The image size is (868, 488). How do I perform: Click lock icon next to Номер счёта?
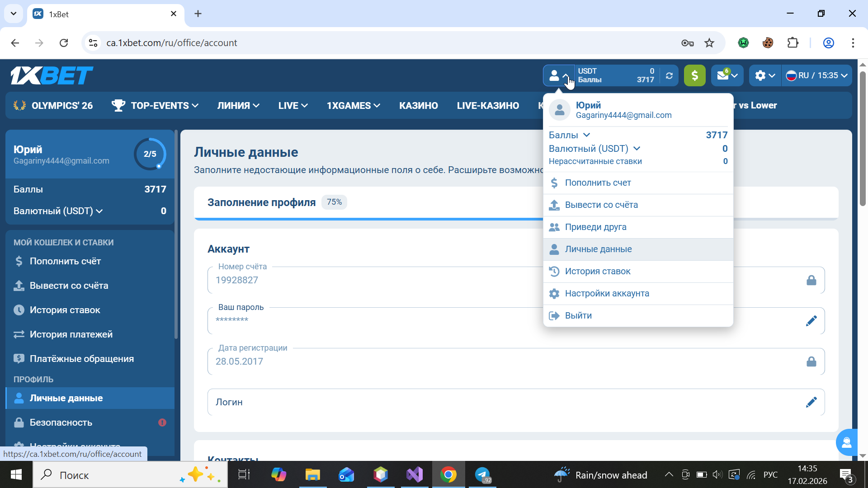point(811,280)
